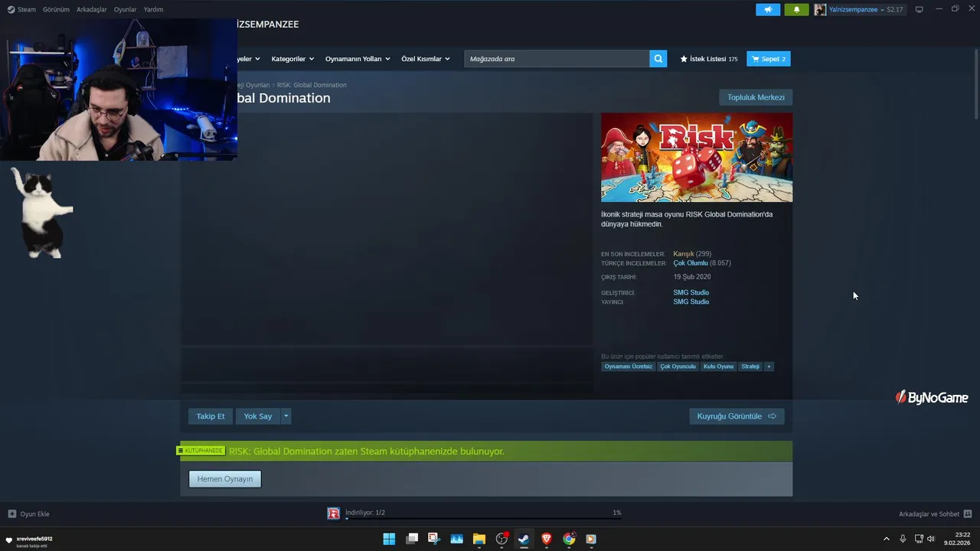Open the clock showing 23:22

pyautogui.click(x=958, y=539)
